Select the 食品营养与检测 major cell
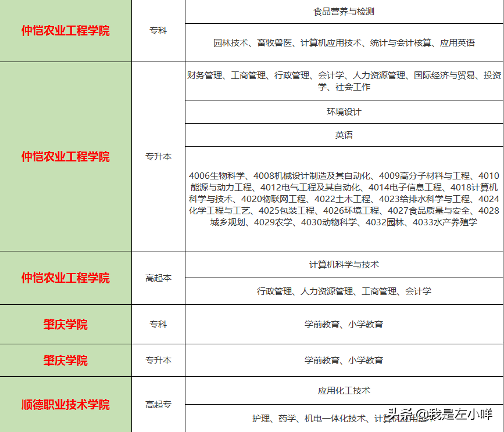 pyautogui.click(x=344, y=9)
